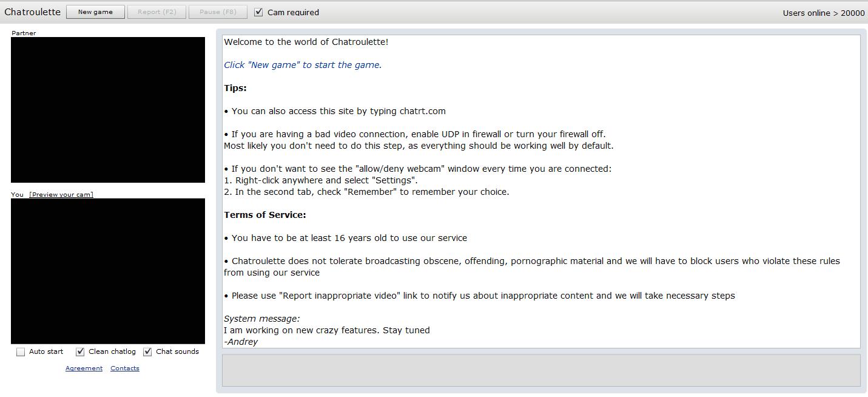Viewport: 868px width, 397px height.
Task: Focus the chat message input box
Action: (x=540, y=370)
